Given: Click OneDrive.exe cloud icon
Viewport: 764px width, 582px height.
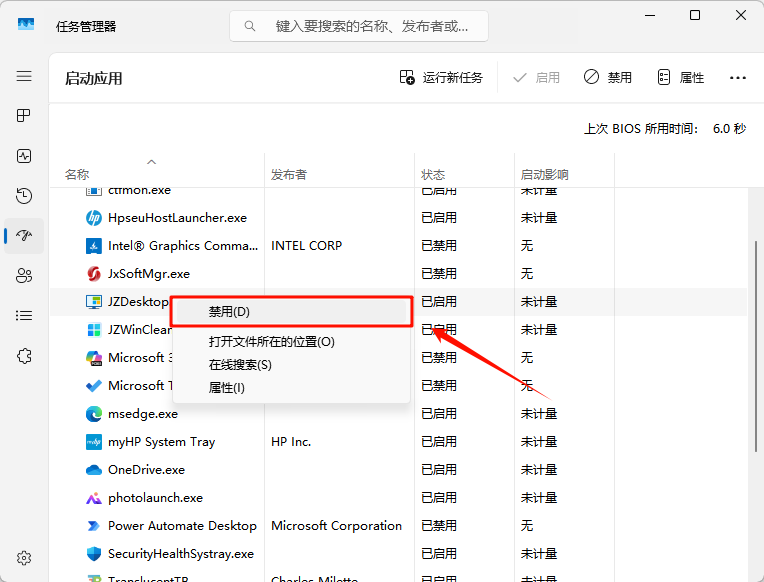Looking at the screenshot, I should click(x=94, y=470).
